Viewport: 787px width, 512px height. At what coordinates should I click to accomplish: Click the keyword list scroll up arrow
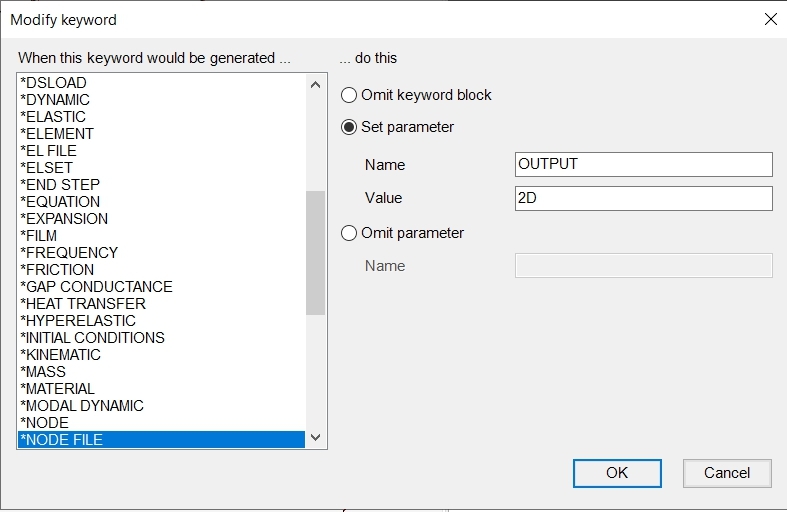pos(315,85)
